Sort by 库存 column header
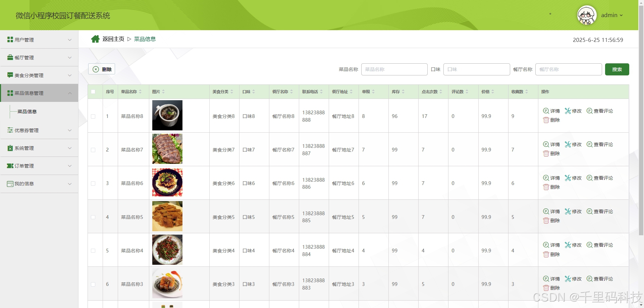The image size is (644, 308). tap(398, 91)
